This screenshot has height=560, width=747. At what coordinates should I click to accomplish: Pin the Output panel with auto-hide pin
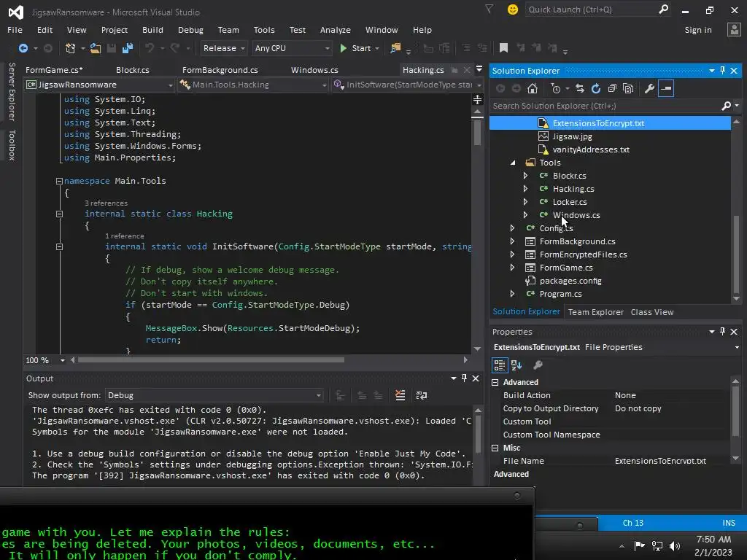tap(464, 378)
